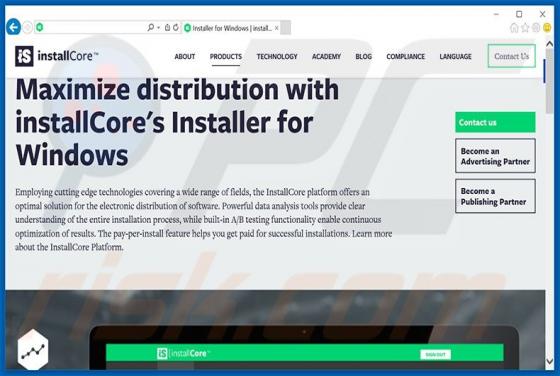Open the LANGUAGE menu
Screen dimensions: 560x376
[455, 56]
